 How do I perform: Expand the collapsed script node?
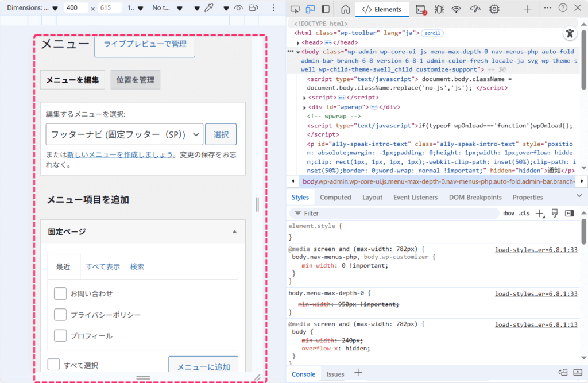click(x=304, y=98)
